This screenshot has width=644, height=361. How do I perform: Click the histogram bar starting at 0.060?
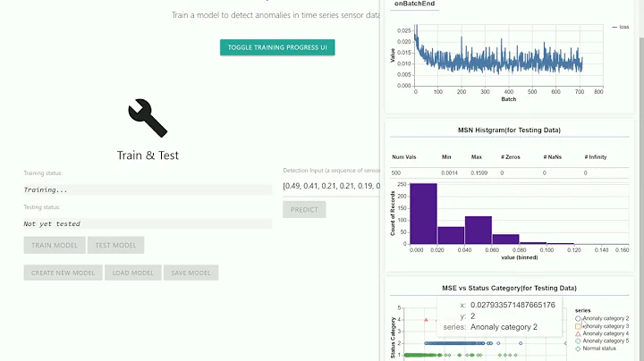pos(506,239)
